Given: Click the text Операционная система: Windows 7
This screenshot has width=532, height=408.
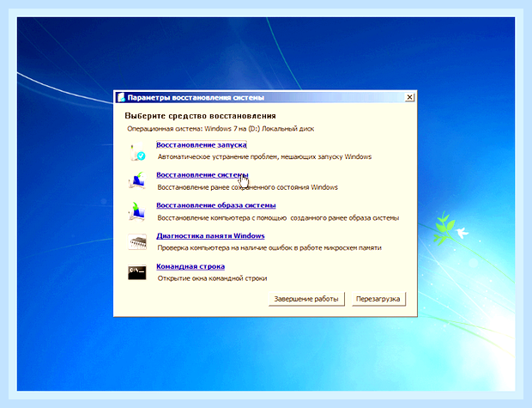Looking at the screenshot, I should pyautogui.click(x=182, y=129).
